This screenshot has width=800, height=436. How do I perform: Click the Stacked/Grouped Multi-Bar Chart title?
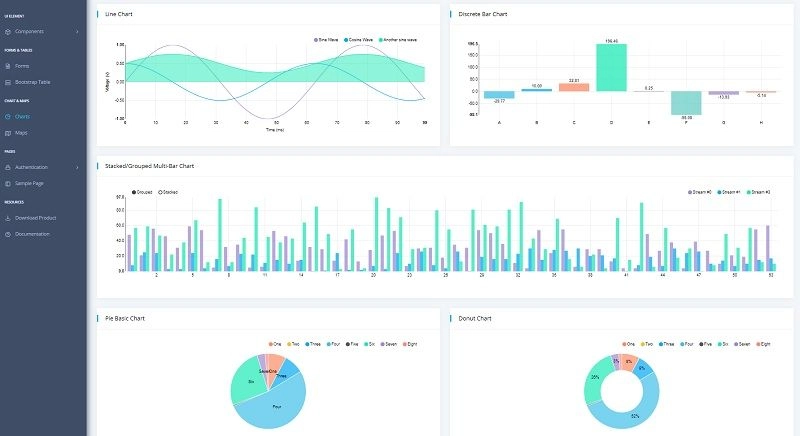(149, 166)
